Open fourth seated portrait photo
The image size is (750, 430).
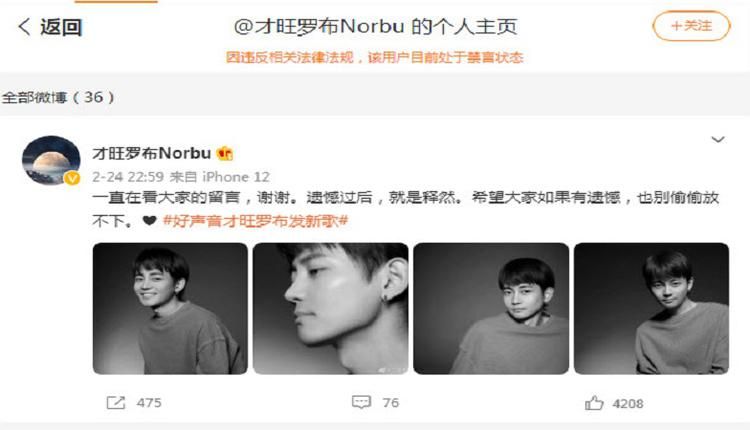(x=651, y=309)
